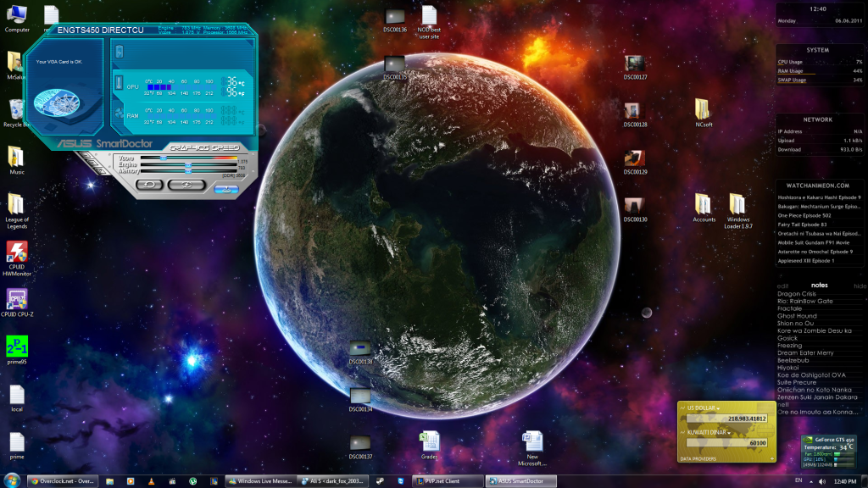Open the Music folder on the desktop
Screen dimensions: 868x488
(x=17, y=160)
